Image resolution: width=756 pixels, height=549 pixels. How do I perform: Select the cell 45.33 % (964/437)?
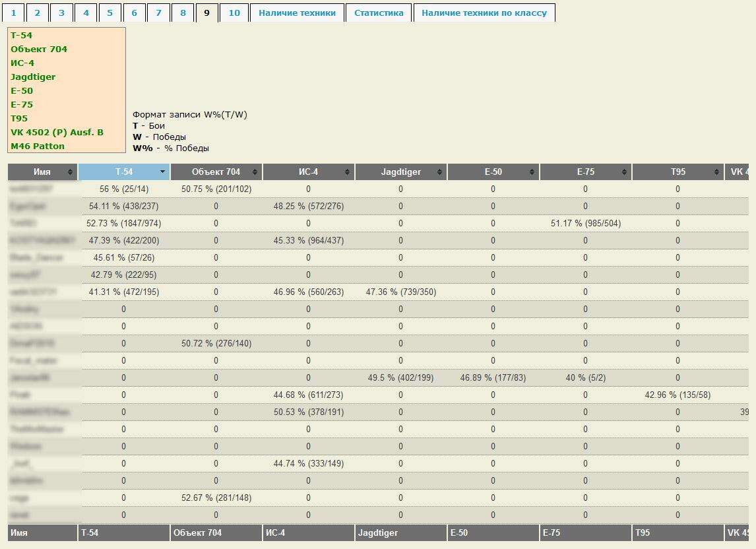pyautogui.click(x=309, y=240)
